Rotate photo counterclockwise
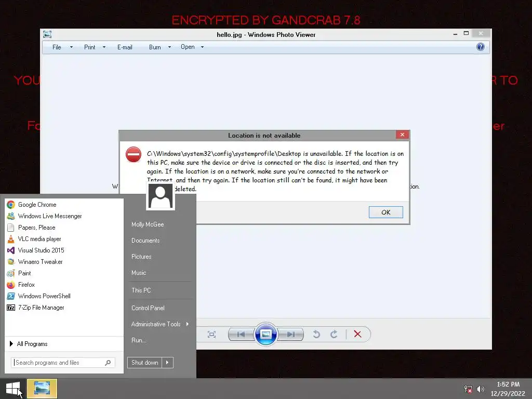This screenshot has height=399, width=532. [x=316, y=335]
